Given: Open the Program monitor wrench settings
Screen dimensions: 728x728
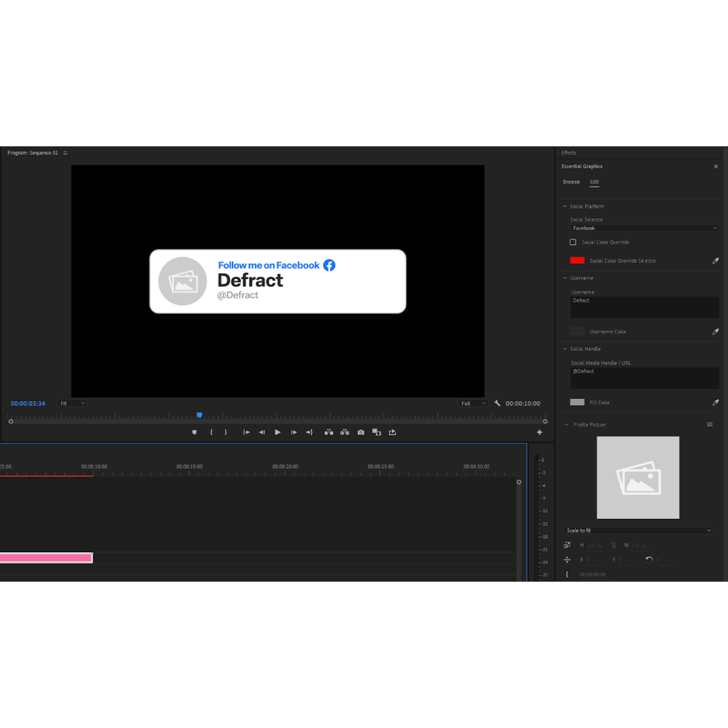Looking at the screenshot, I should pos(497,403).
